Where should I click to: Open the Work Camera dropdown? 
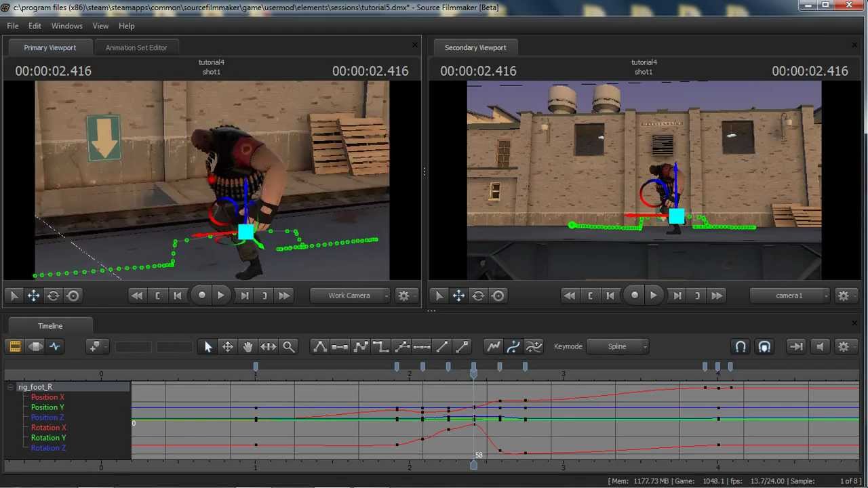350,296
